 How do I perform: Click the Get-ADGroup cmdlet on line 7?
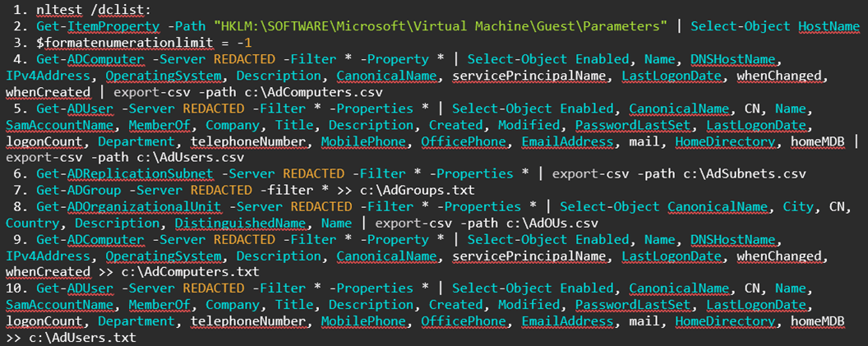click(x=76, y=190)
